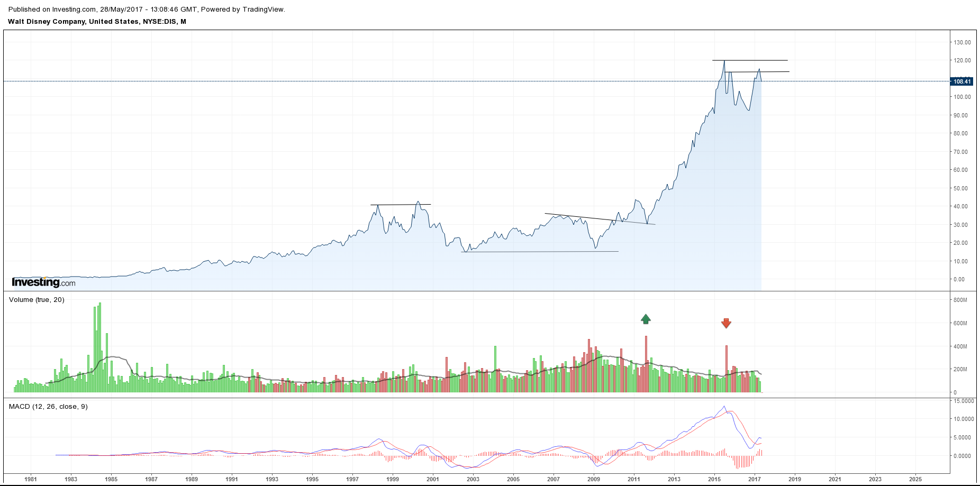Click the MACD (12, 26, close, 9) label
980x486 pixels.
pyautogui.click(x=48, y=407)
